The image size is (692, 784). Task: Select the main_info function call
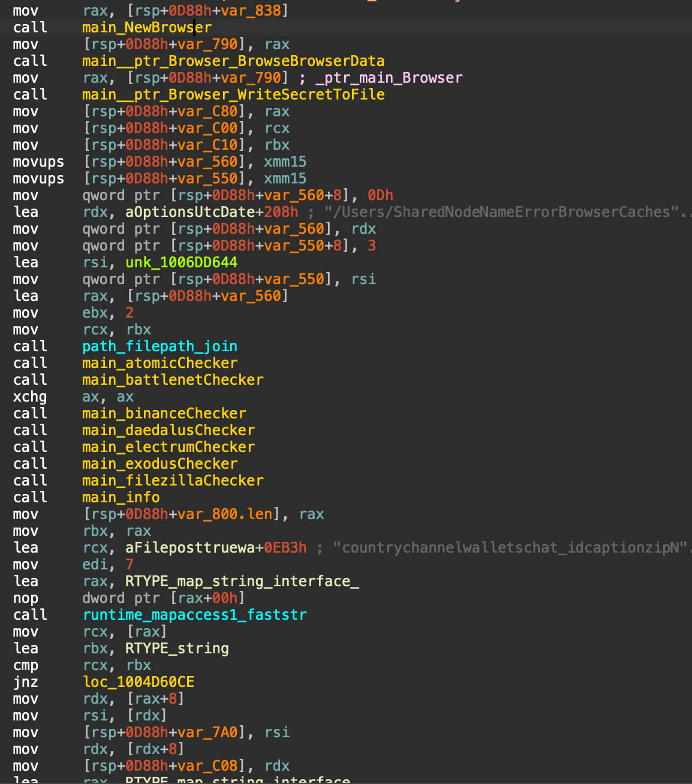coord(121,497)
